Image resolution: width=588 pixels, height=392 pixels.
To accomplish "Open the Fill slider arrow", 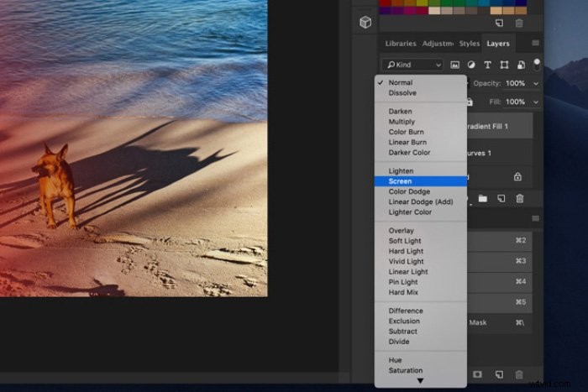I will click(x=536, y=102).
